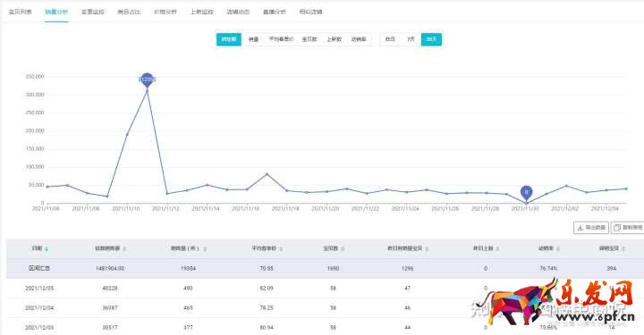Select the 7天 time range

click(x=411, y=39)
